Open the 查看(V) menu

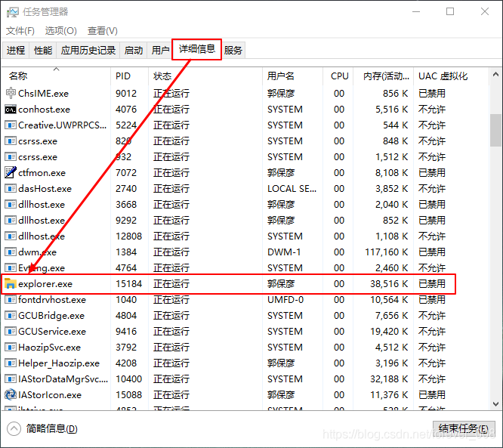[x=102, y=31]
